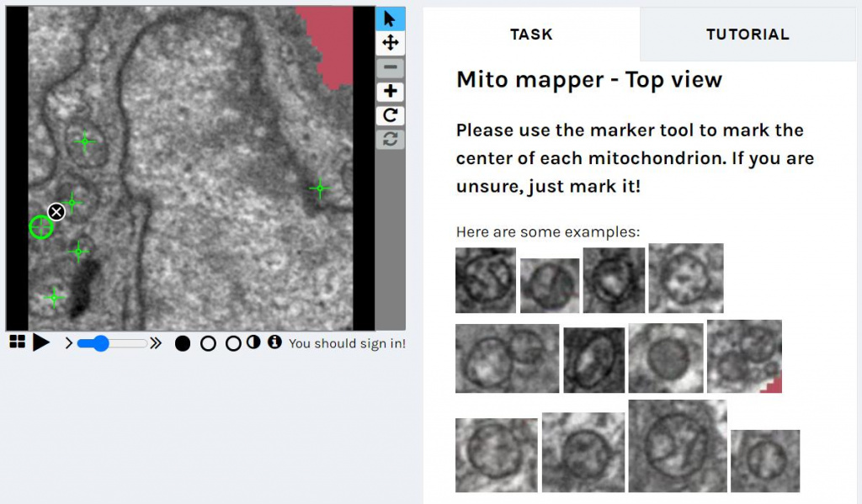Switch to the TASK tab
The width and height of the screenshot is (862, 504).
click(x=531, y=34)
